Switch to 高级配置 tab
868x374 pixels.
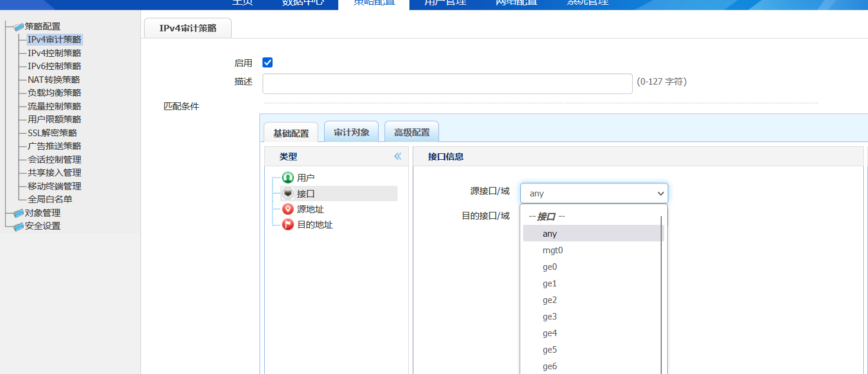412,131
